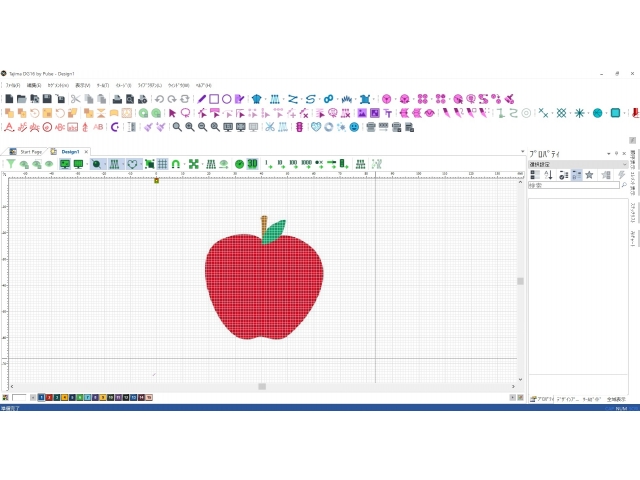
Task: Undo the last action
Action: [x=159, y=99]
